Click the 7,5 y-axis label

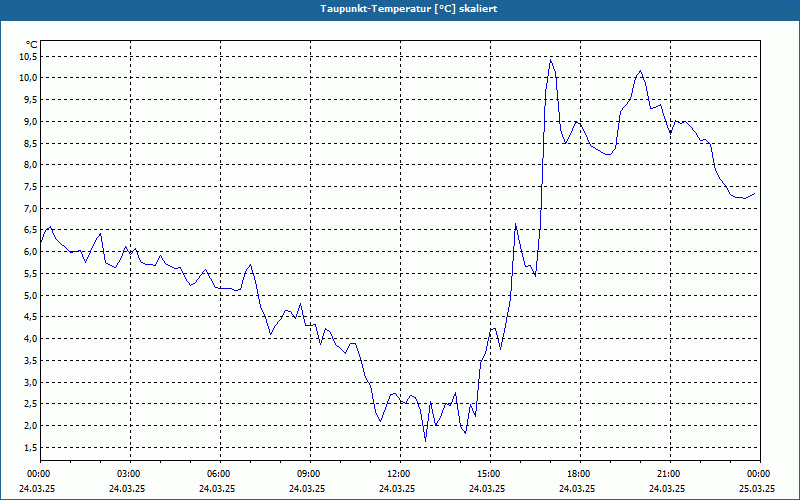point(31,187)
